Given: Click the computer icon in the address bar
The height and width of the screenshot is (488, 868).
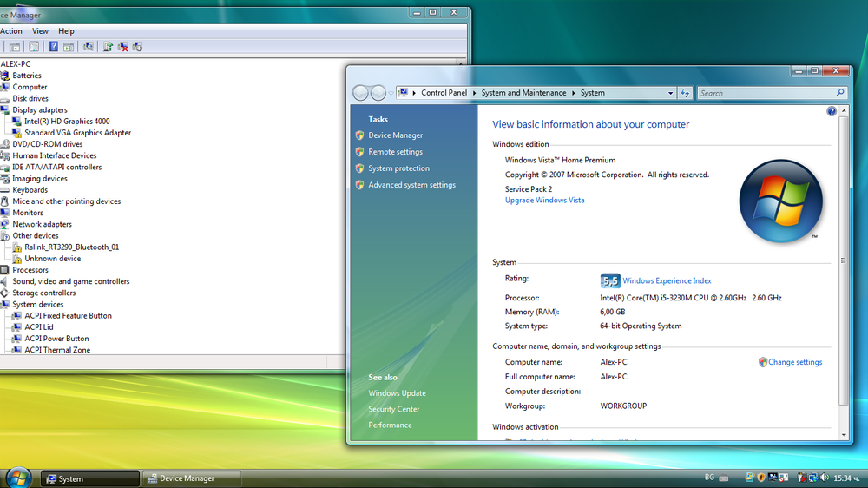Looking at the screenshot, I should (403, 93).
